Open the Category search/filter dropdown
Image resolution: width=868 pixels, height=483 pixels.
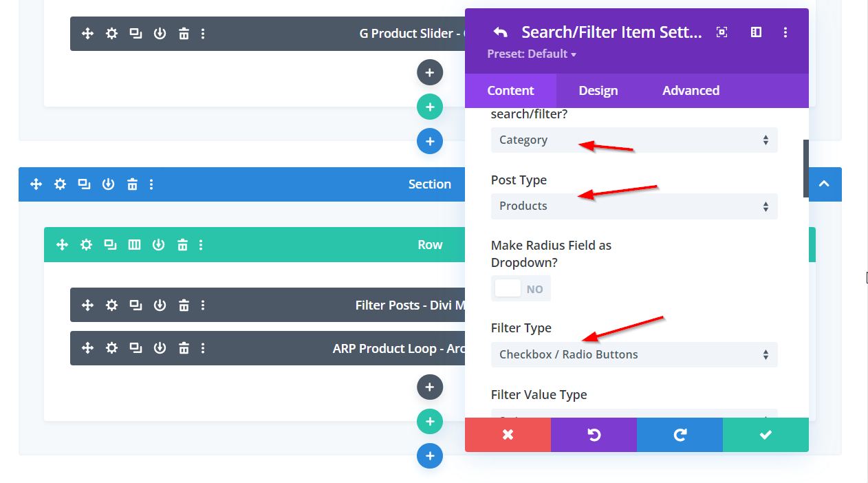tap(633, 140)
